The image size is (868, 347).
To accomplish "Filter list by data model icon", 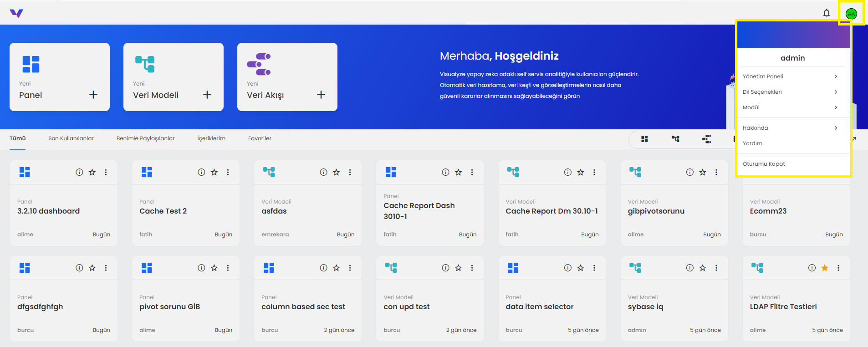I will coord(675,139).
